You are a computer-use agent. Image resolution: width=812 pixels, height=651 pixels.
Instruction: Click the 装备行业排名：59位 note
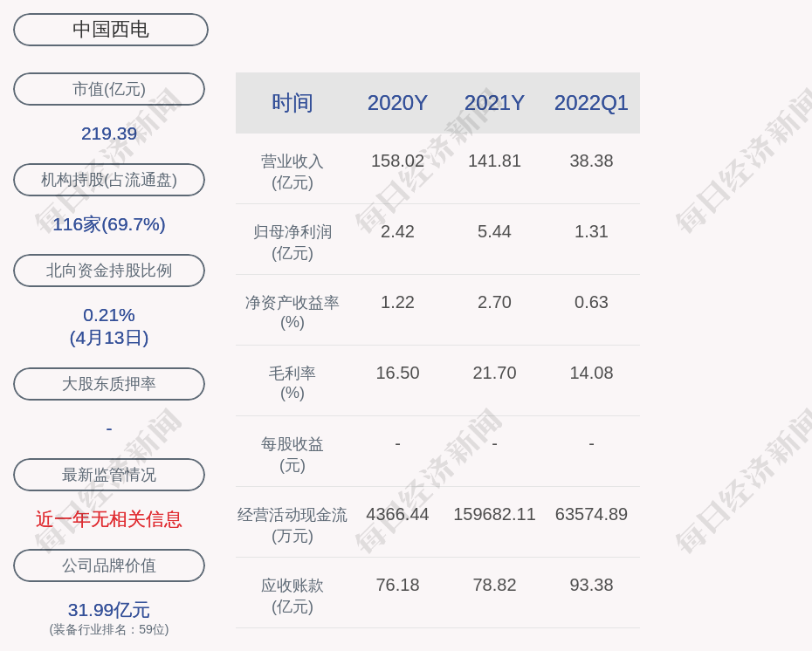point(109,629)
